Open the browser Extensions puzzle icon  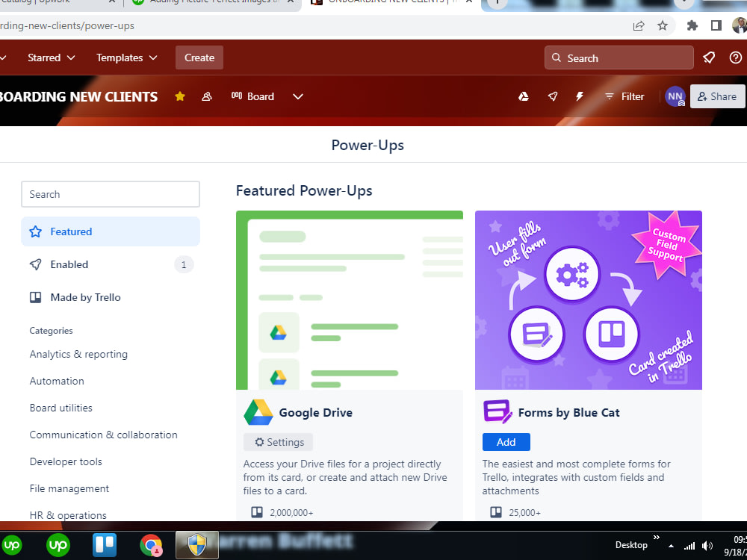(692, 25)
